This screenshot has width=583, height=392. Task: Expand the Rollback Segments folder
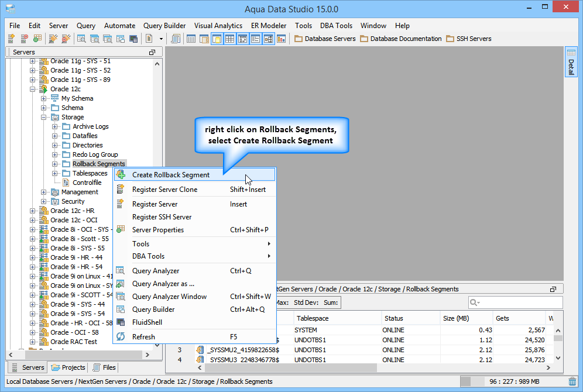pyautogui.click(x=55, y=164)
